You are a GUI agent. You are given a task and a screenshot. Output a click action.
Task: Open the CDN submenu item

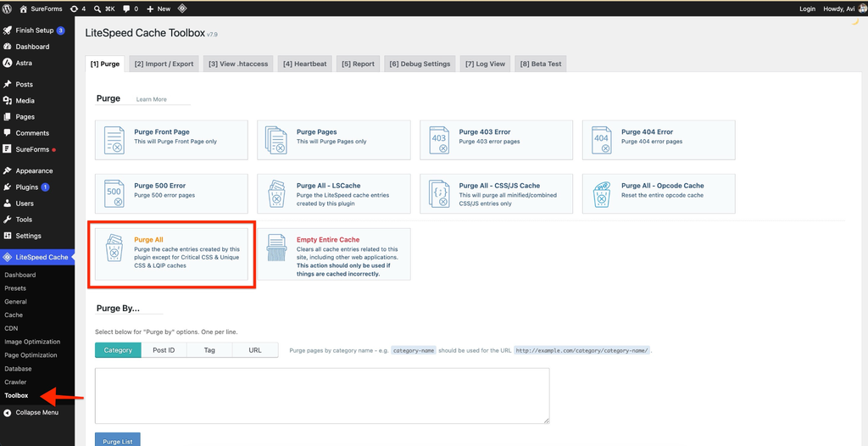click(x=11, y=328)
